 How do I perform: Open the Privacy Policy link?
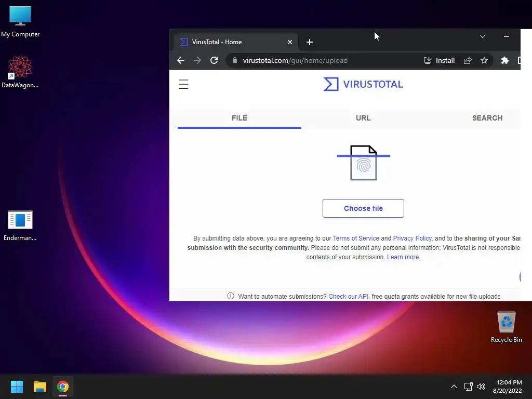pyautogui.click(x=412, y=238)
